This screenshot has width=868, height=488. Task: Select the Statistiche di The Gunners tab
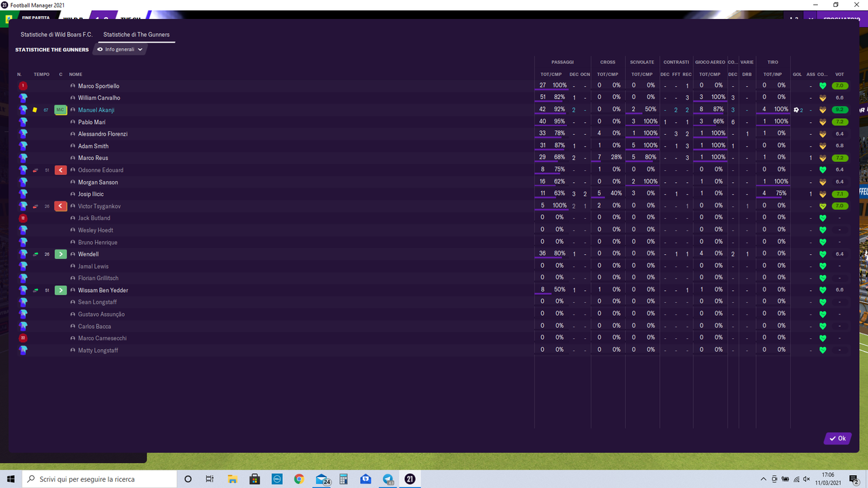point(136,35)
